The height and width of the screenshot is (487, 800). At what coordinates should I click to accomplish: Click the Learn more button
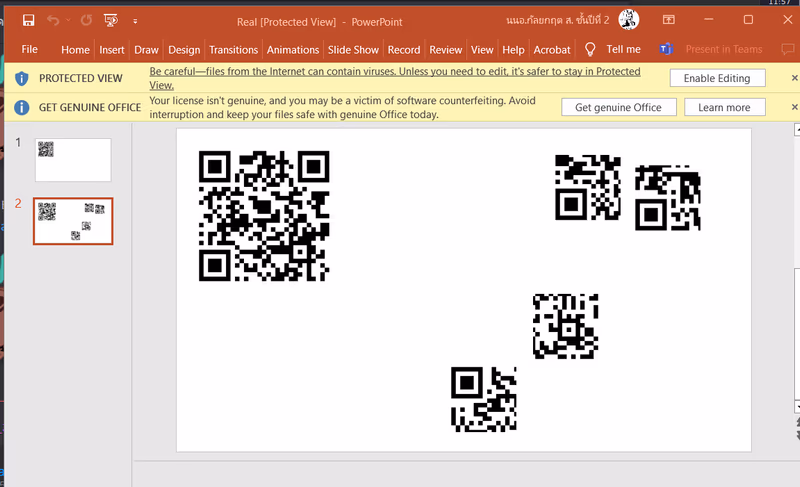(x=724, y=107)
